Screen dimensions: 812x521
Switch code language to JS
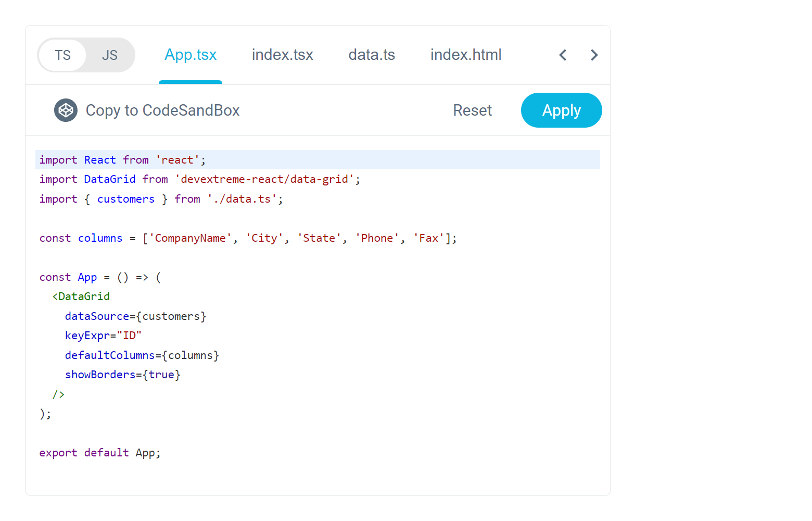109,55
